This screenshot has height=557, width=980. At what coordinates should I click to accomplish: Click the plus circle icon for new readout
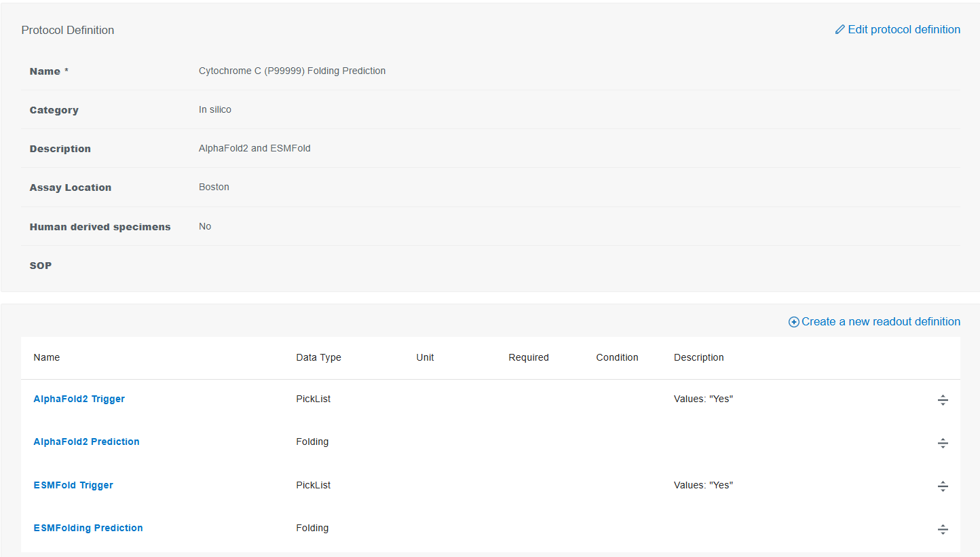[x=793, y=322]
